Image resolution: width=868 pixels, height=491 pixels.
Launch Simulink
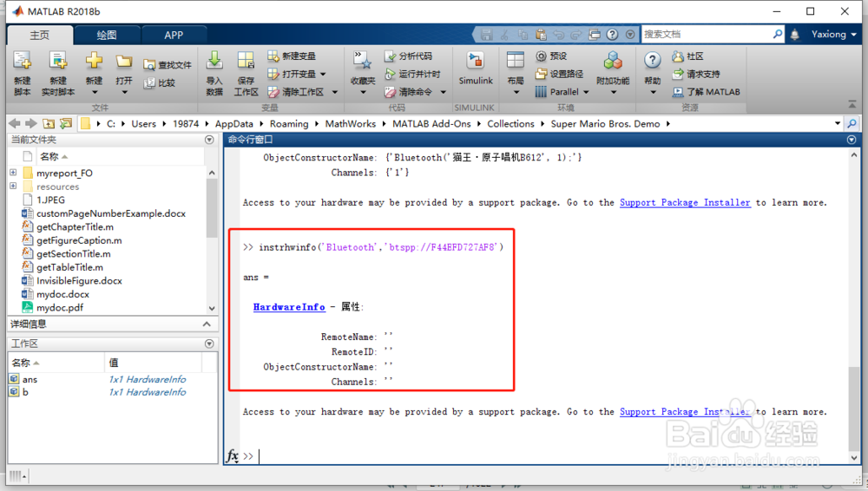pos(476,69)
